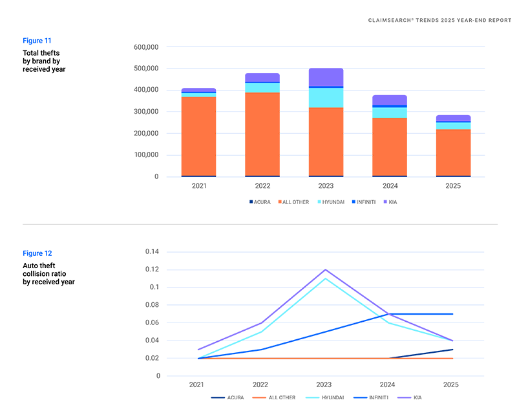This screenshot has width=517, height=420.
Task: Click the 2022 bar's orange ALL OTHER segment
Action: click(262, 134)
